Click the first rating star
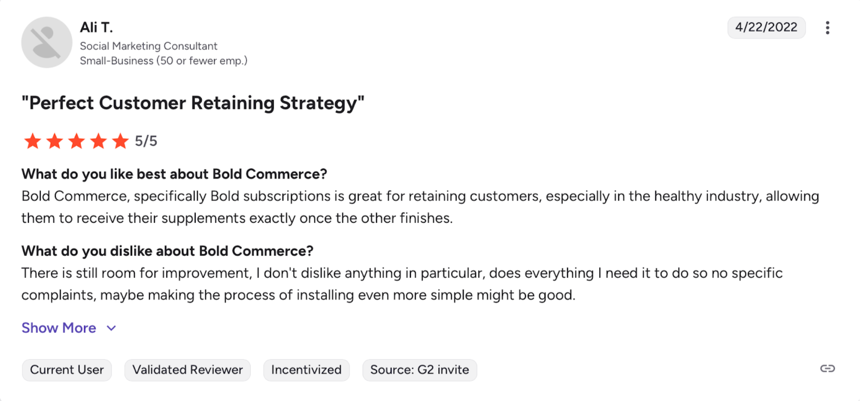The height and width of the screenshot is (401, 868). 32,141
